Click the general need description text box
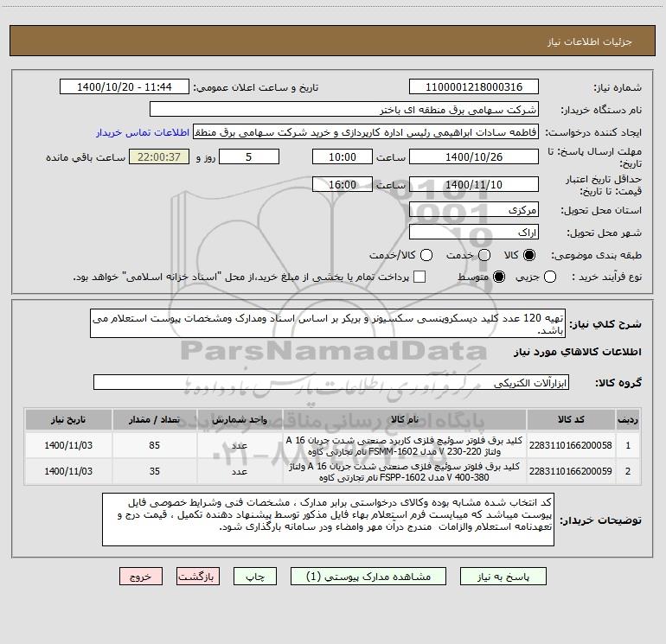The image size is (666, 644). 328,323
